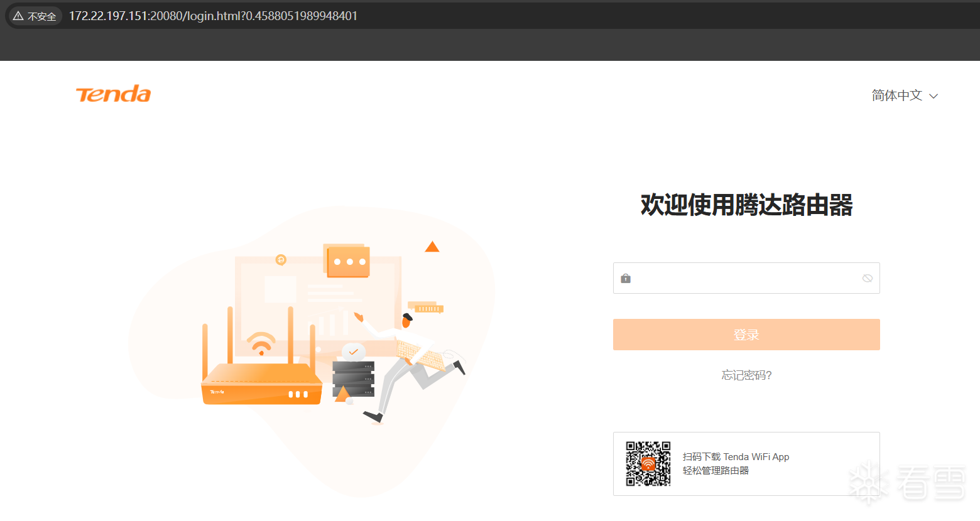Screen dimensions: 980x521
Task: Click the 轻松管理路由器 text
Action: (x=716, y=471)
